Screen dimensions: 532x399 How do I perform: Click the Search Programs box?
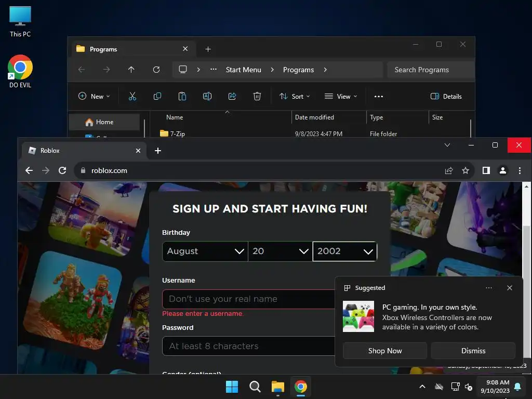coord(431,70)
